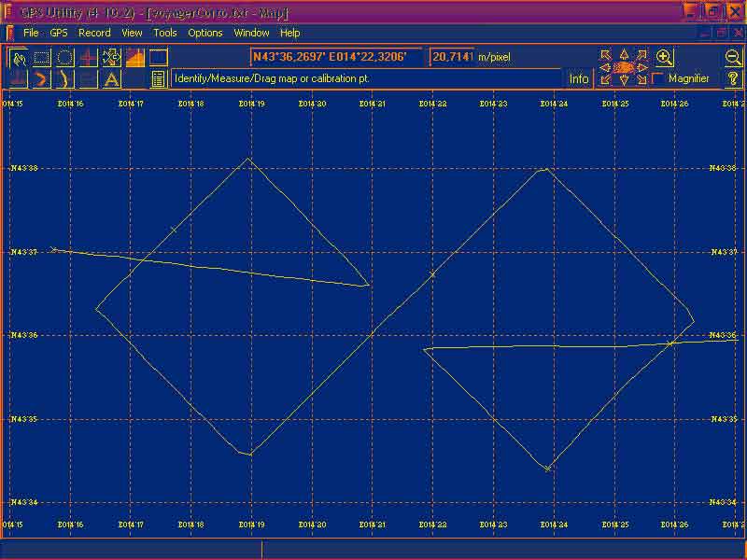Click the coordinates readout field

click(x=336, y=57)
